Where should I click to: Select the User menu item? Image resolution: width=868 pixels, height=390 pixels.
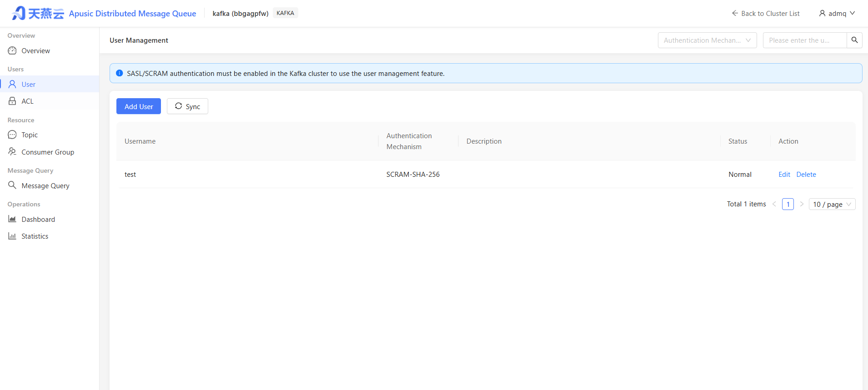(50, 84)
